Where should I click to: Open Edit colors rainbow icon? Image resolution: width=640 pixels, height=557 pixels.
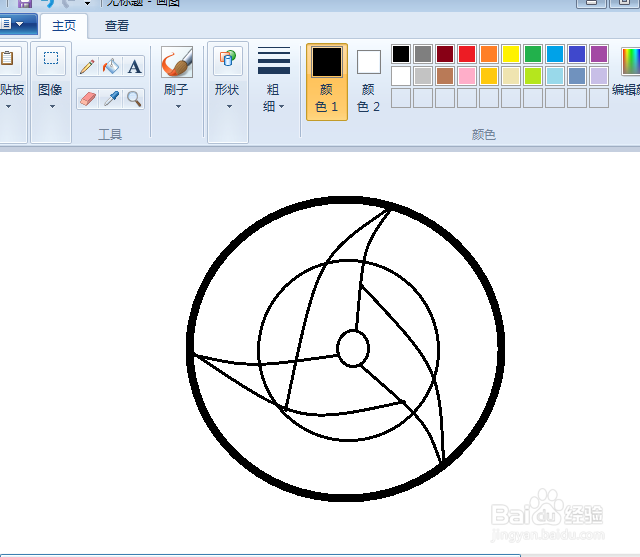tap(631, 61)
